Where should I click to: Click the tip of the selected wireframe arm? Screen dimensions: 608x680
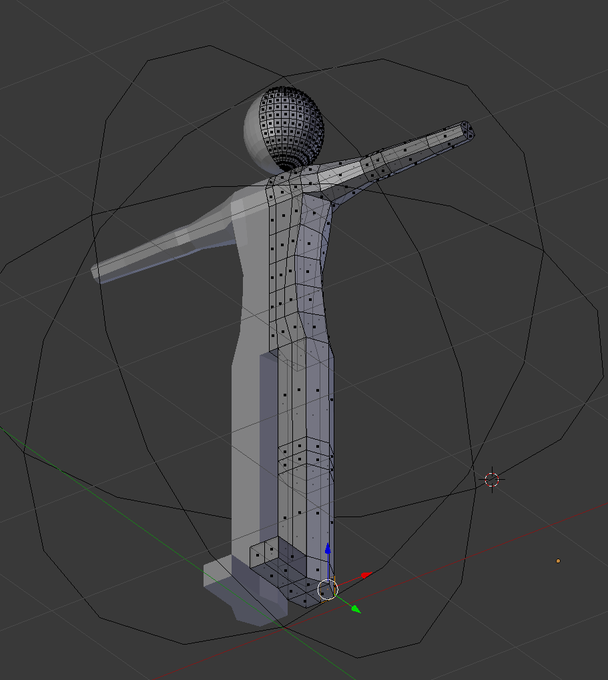(467, 131)
